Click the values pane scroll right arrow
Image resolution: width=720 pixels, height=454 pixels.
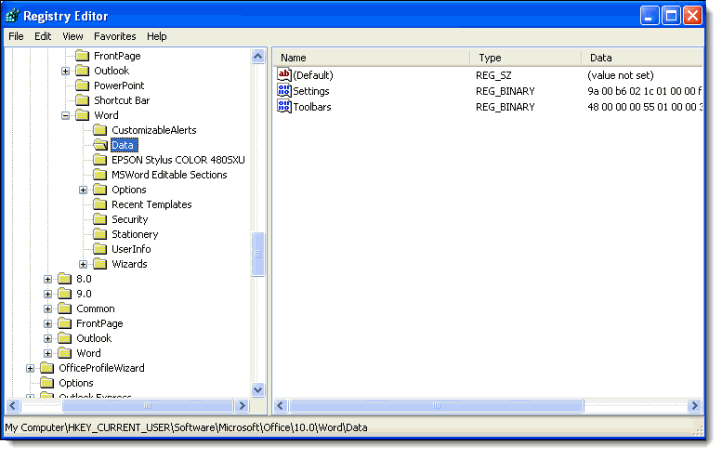click(x=694, y=406)
